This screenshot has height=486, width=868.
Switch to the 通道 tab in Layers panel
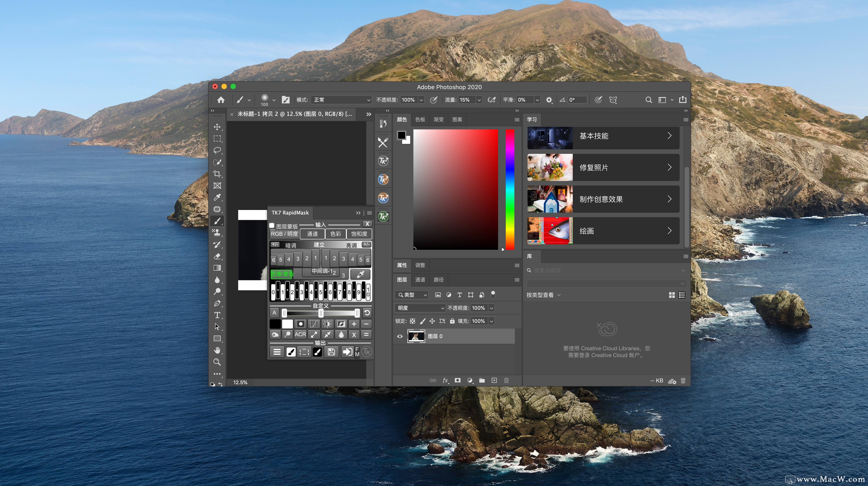pyautogui.click(x=420, y=280)
